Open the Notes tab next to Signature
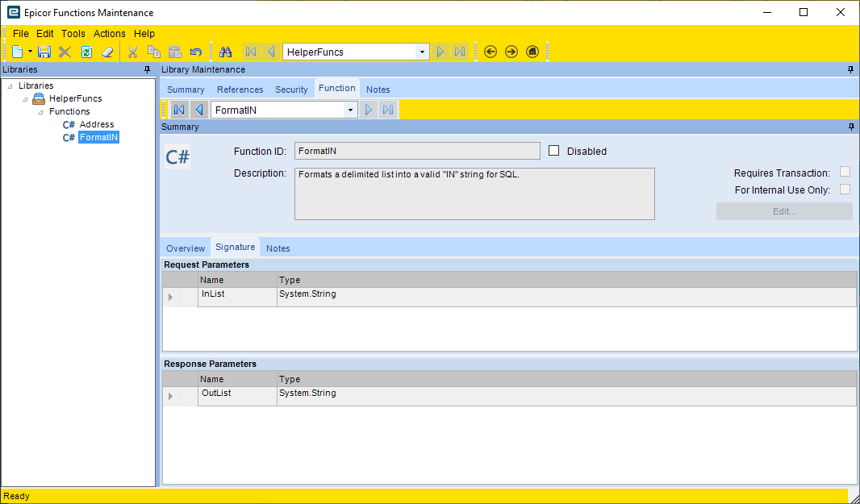860x504 pixels. (278, 248)
